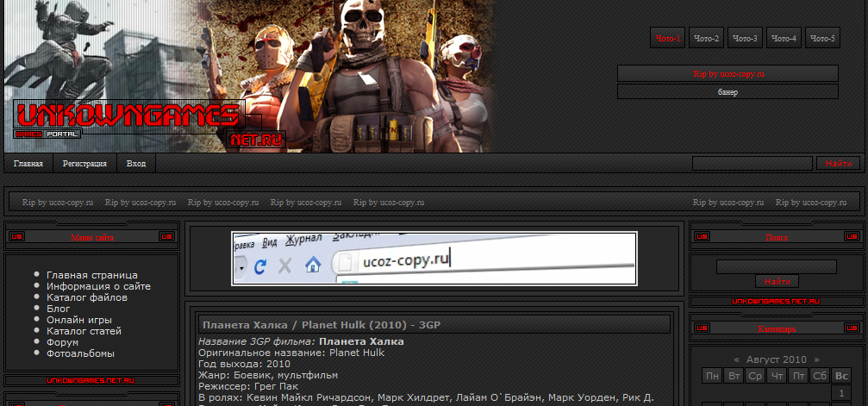Go to previous month in the calendar
The image size is (868, 406).
pyautogui.click(x=736, y=359)
